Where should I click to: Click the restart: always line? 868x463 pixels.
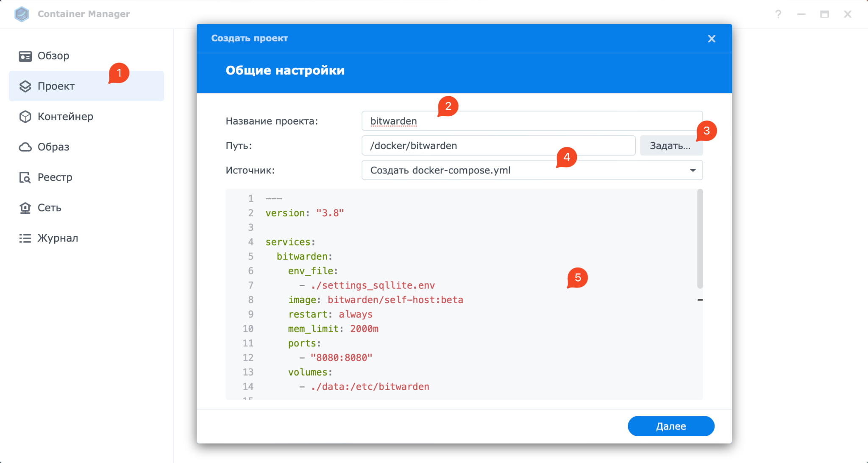(x=330, y=314)
